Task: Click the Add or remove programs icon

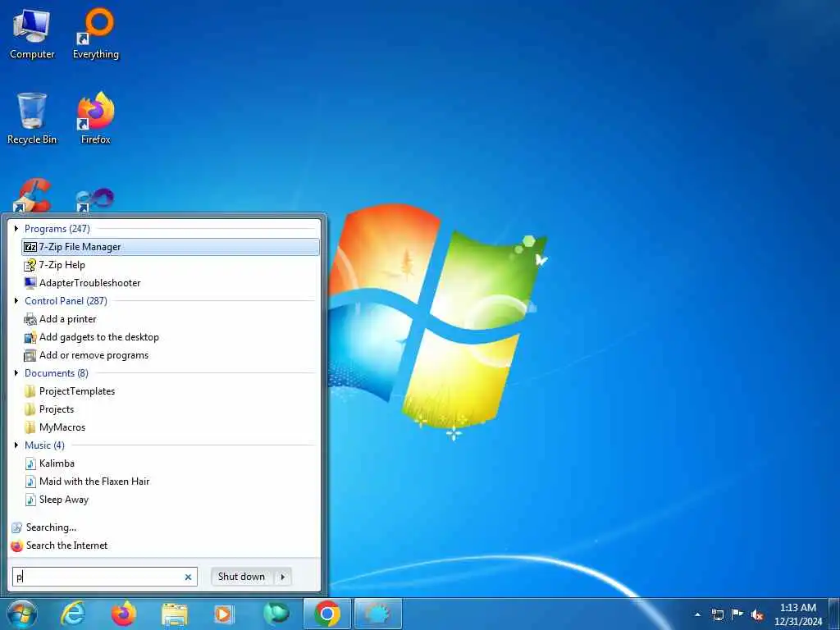Action: click(x=30, y=355)
